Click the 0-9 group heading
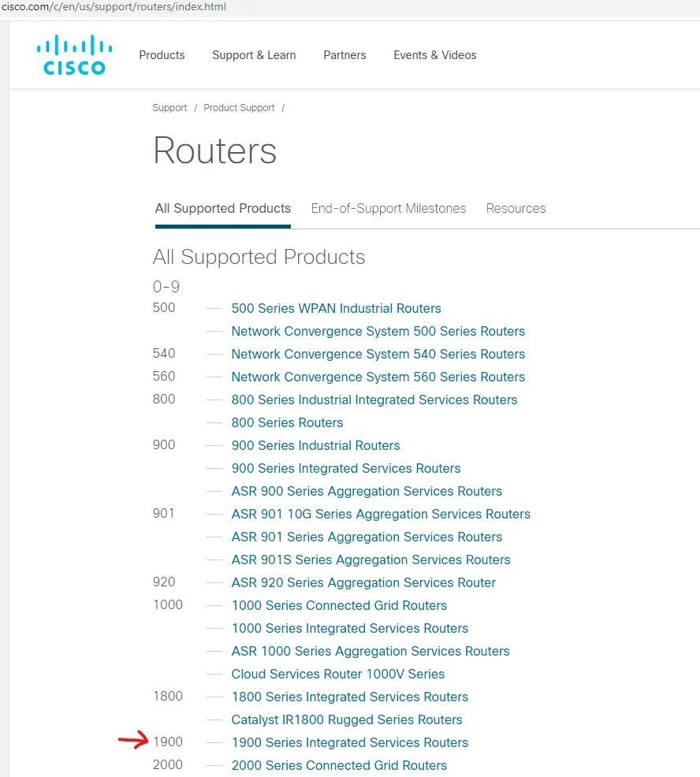The height and width of the screenshot is (777, 700). (x=166, y=286)
